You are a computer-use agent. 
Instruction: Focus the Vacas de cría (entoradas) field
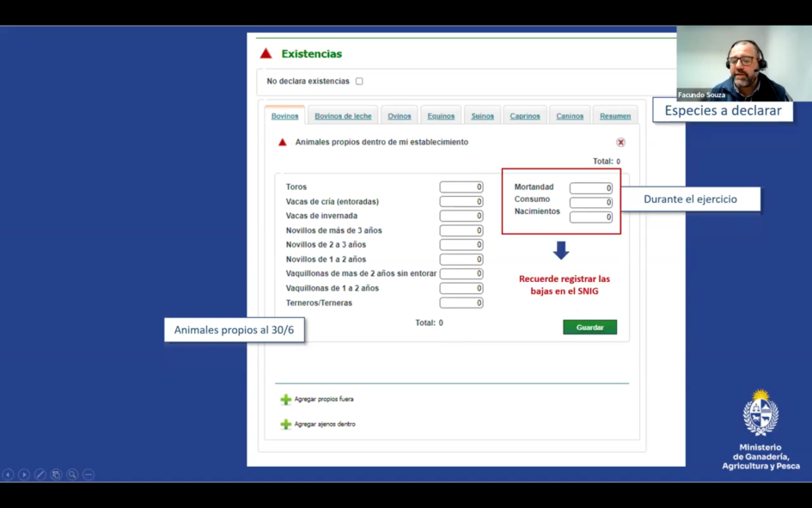pos(461,201)
